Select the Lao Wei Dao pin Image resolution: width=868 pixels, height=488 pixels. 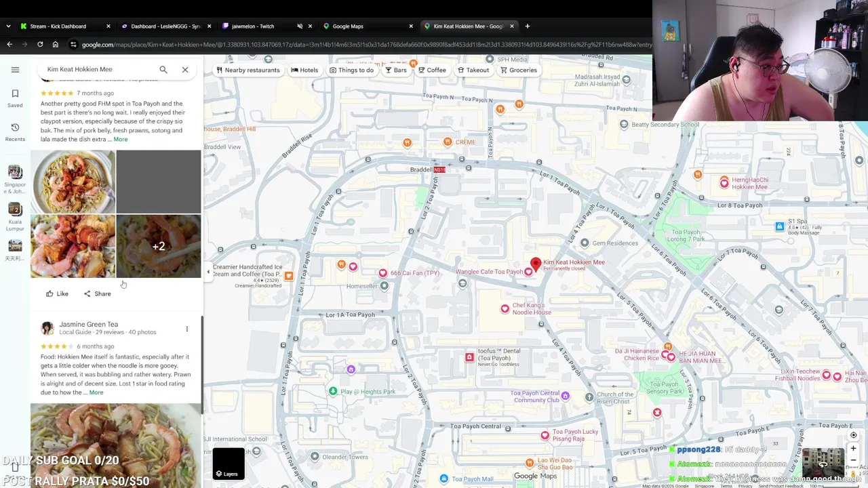pyautogui.click(x=530, y=464)
